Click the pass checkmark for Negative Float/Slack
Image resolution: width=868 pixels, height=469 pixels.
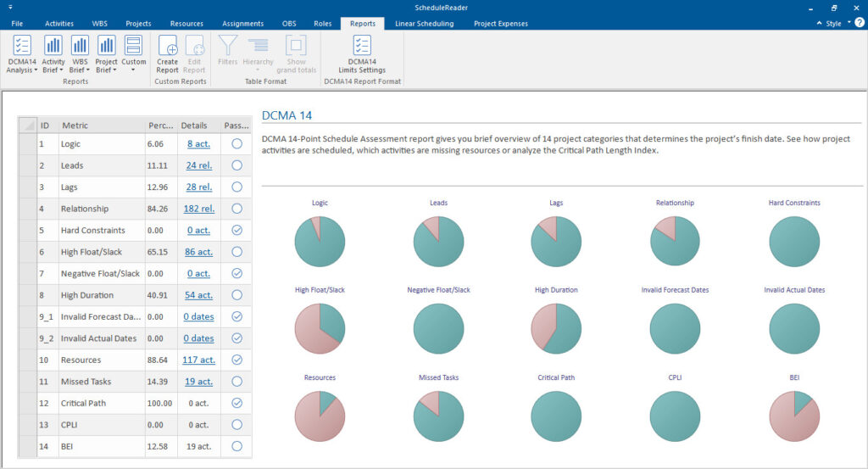[237, 274]
